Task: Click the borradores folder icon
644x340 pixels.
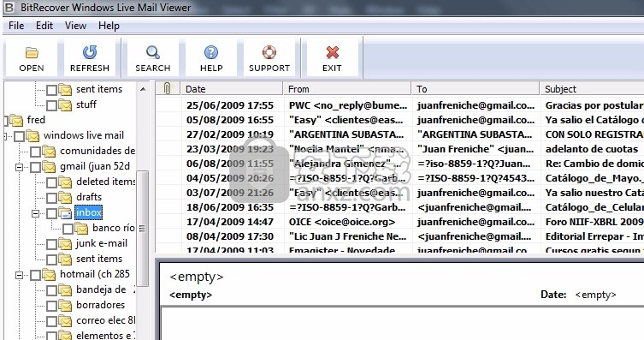Action: (65, 306)
